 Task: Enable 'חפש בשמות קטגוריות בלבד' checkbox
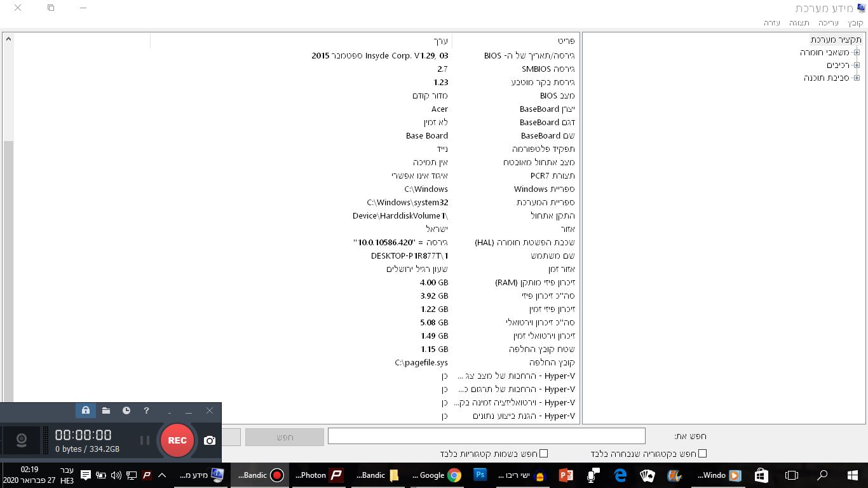click(x=543, y=454)
